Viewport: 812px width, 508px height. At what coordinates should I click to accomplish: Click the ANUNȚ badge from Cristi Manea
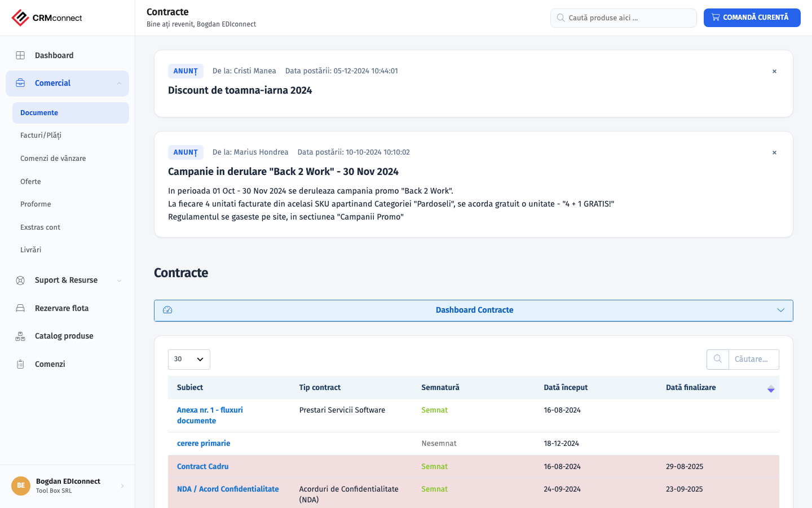(186, 71)
